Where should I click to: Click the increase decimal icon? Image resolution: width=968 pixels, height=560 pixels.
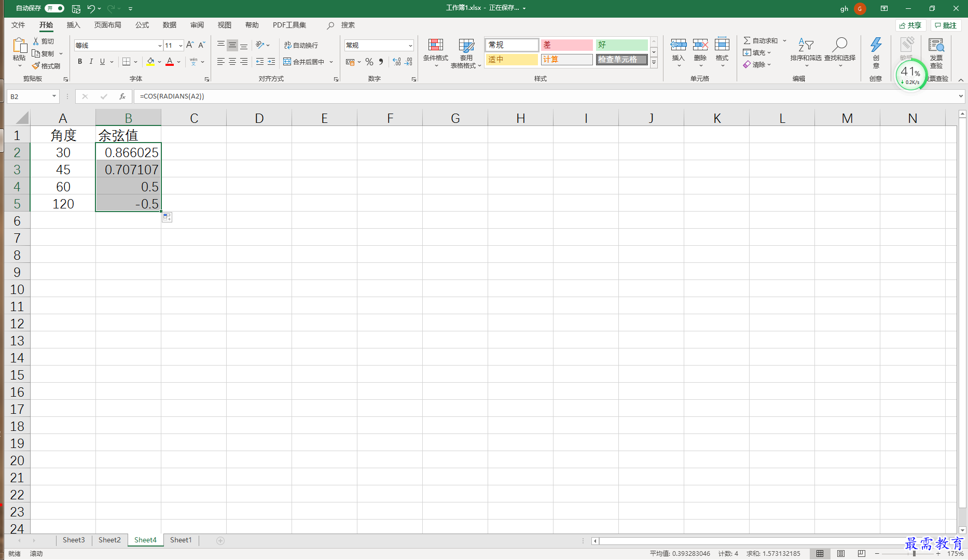[397, 62]
